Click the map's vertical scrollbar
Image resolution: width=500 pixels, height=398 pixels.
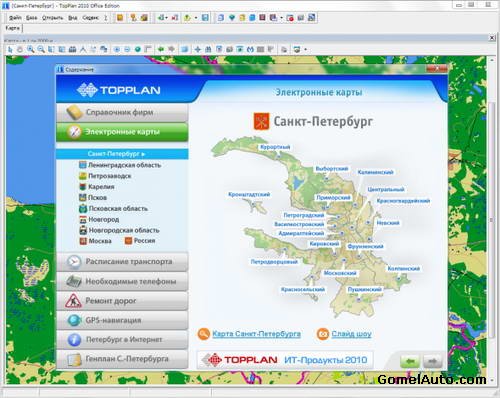pos(492,220)
